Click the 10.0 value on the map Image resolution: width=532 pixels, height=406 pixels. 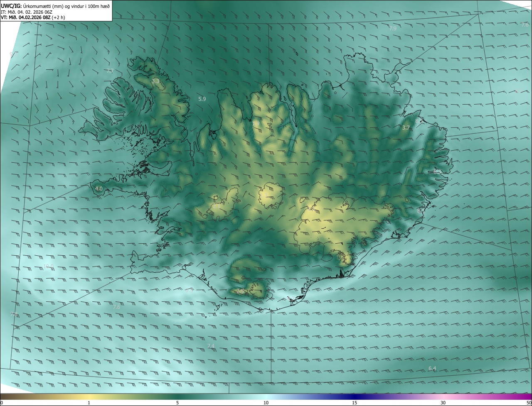pos(48,266)
